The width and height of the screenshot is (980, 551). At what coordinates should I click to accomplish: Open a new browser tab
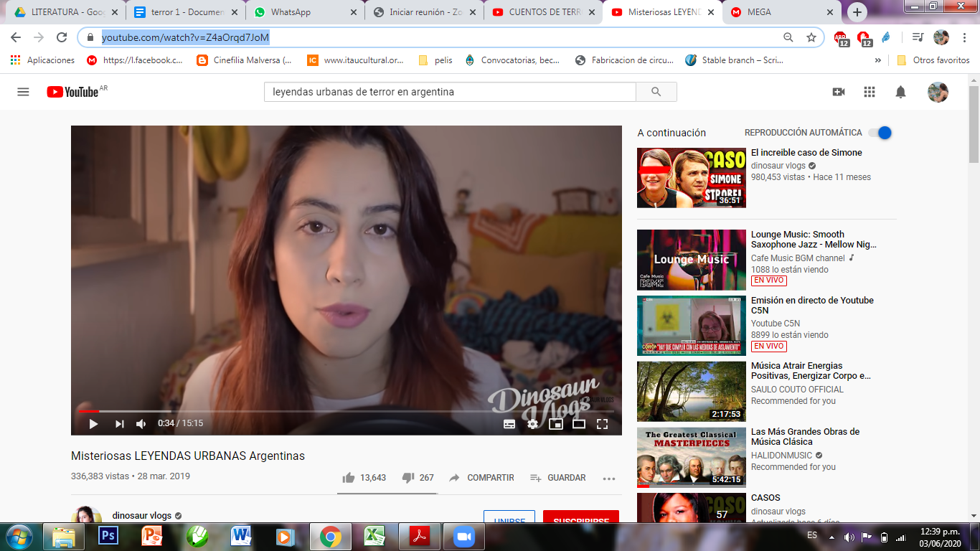[857, 12]
